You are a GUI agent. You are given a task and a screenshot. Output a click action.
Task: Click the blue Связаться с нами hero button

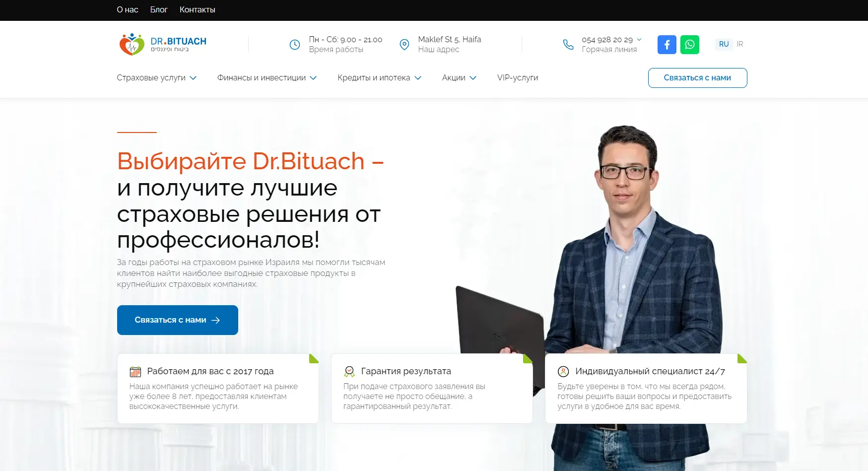click(178, 320)
